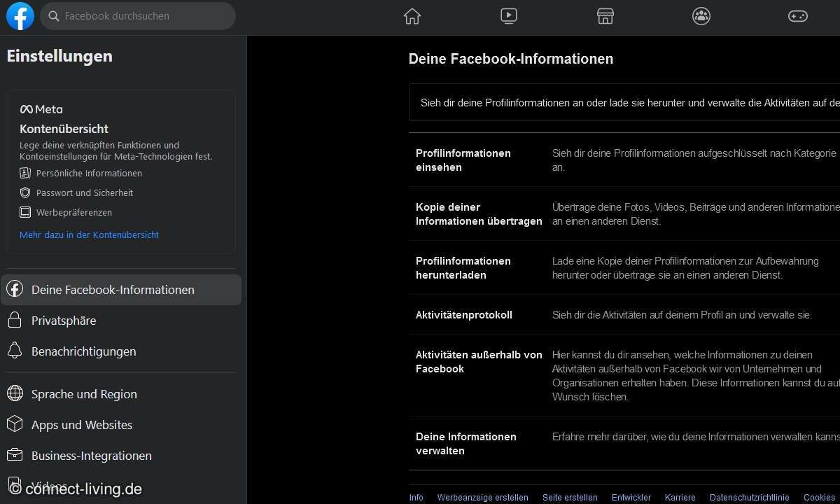The width and height of the screenshot is (840, 504).
Task: Select Business-Integrationen menu item
Action: 121,456
